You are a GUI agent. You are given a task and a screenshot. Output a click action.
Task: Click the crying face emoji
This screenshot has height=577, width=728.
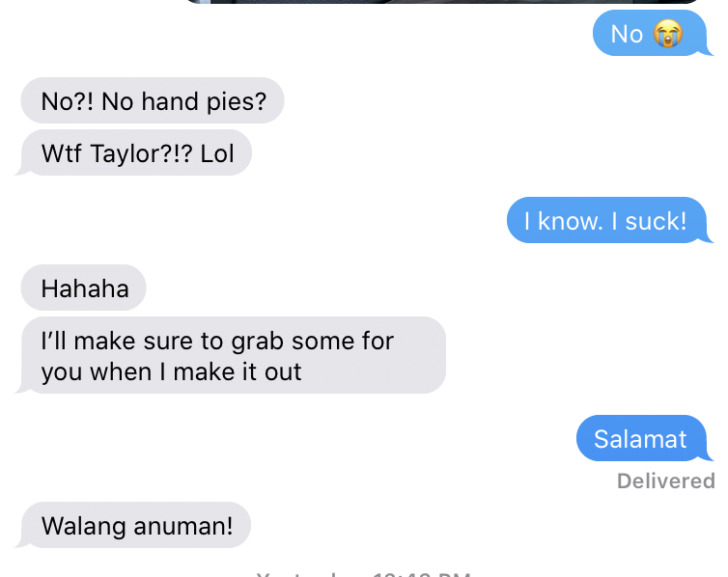click(x=668, y=34)
